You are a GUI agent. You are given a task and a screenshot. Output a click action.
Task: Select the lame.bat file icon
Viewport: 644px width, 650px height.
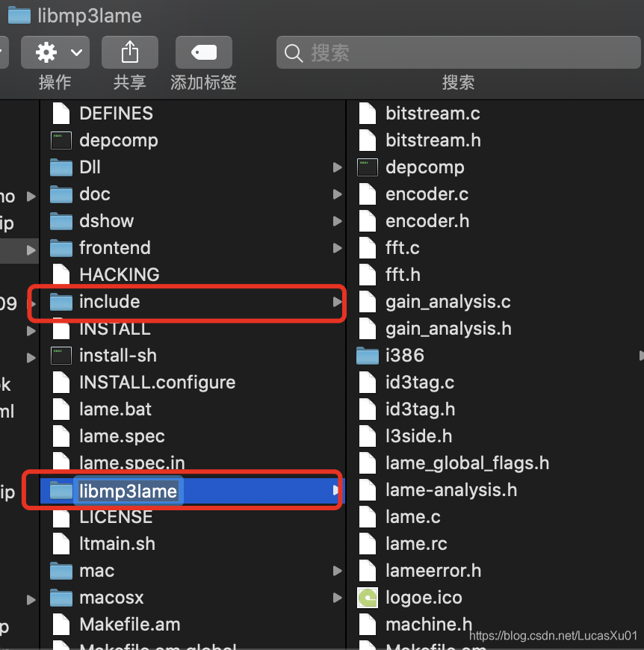click(61, 409)
